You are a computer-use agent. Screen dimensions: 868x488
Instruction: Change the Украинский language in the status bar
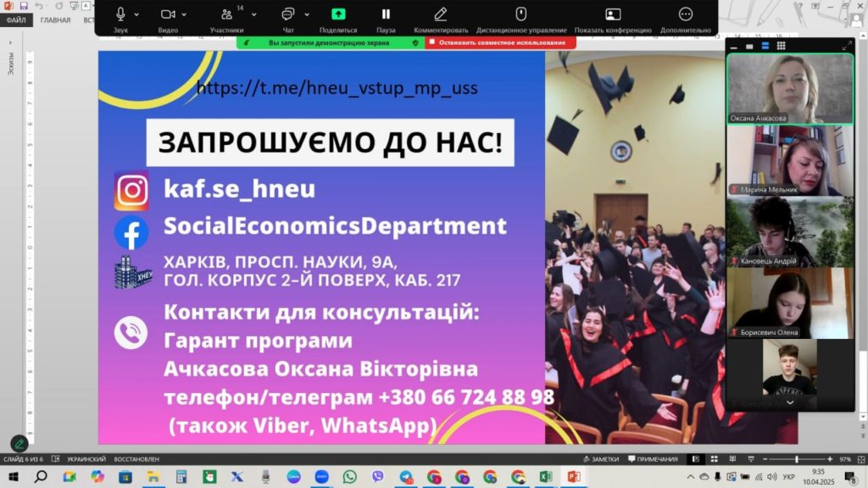coord(86,459)
